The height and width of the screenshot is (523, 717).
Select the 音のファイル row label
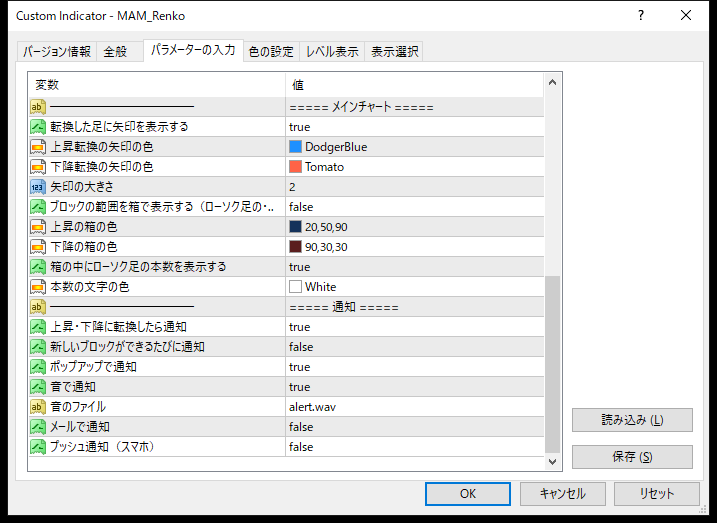(x=78, y=407)
